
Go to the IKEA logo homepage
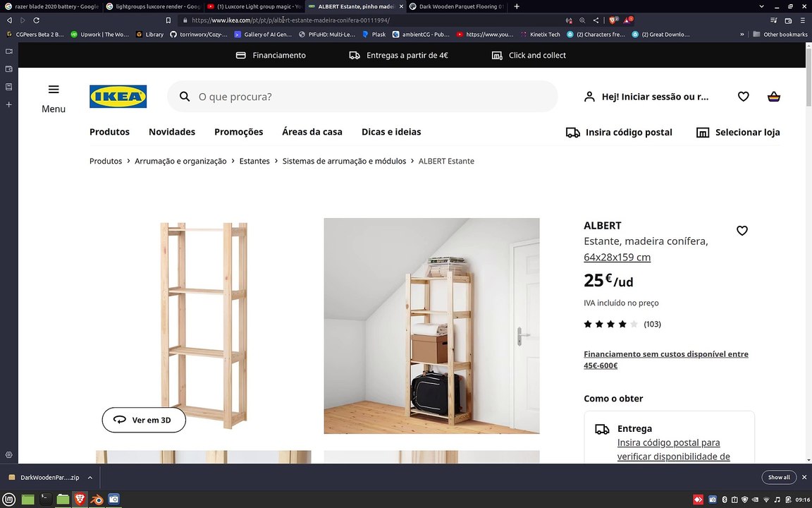tap(118, 97)
